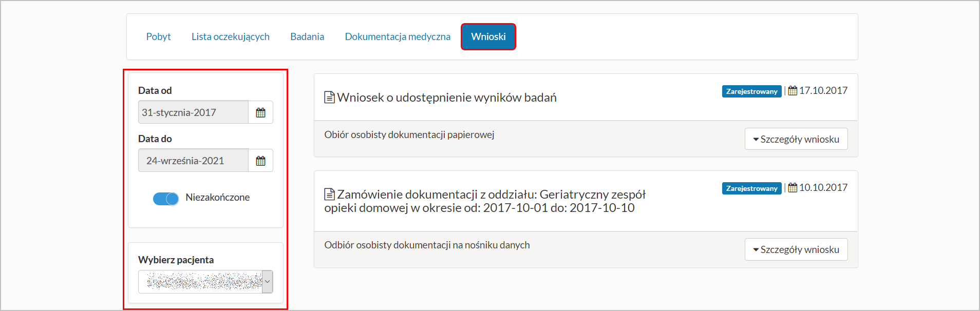Click text Obiór osobisty dokumentacji papierowej
Image resolution: width=980 pixels, height=311 pixels.
click(409, 134)
